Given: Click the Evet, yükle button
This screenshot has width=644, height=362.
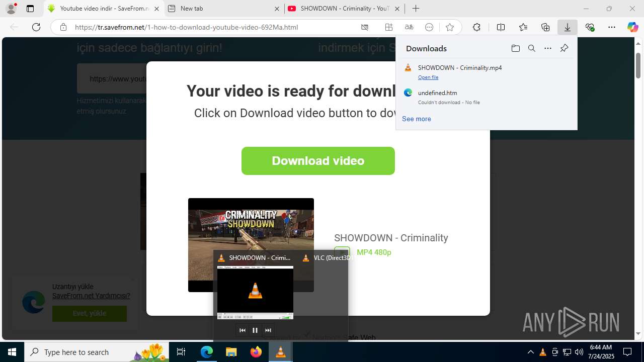Looking at the screenshot, I should click(x=90, y=313).
